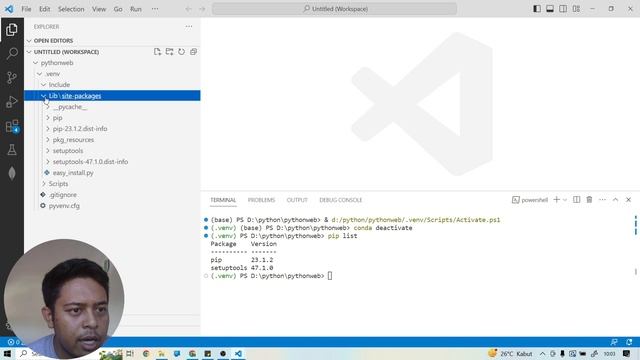This screenshot has height=360, width=640.
Task: Switch to the OUTPUT tab
Action: [297, 200]
